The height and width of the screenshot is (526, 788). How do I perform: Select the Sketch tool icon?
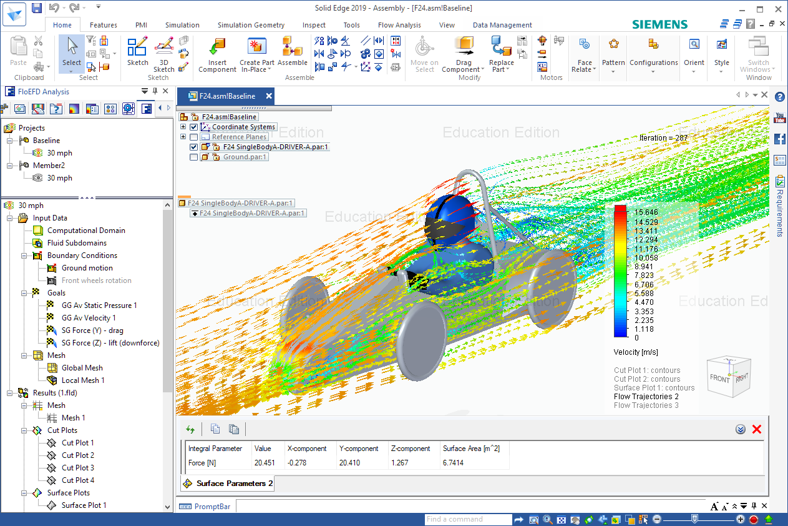point(137,46)
